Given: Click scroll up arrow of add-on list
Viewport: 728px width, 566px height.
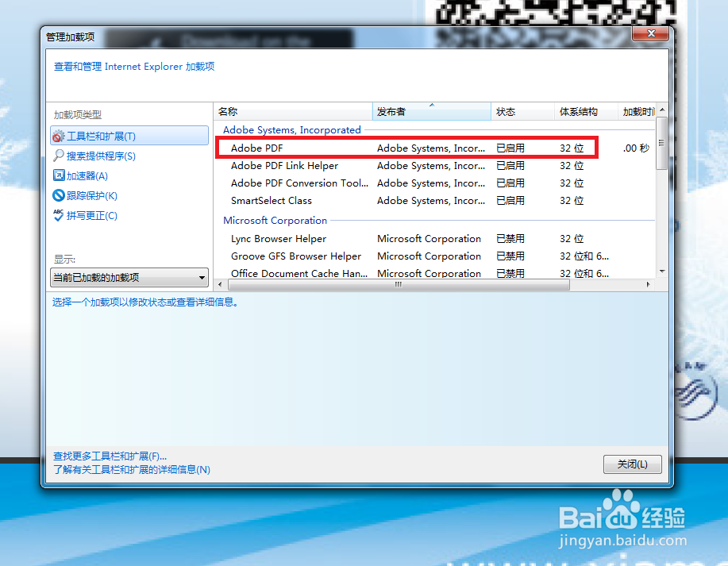Looking at the screenshot, I should point(662,110).
